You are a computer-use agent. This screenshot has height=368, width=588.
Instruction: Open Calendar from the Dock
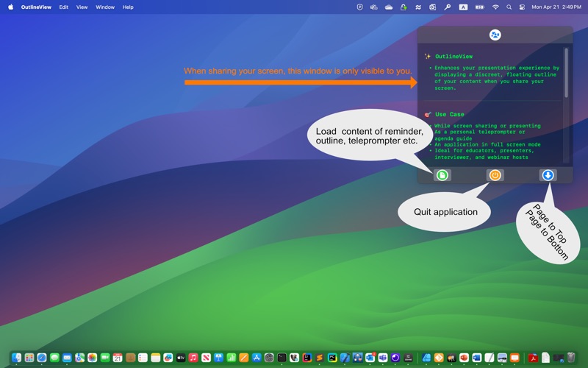(x=118, y=358)
